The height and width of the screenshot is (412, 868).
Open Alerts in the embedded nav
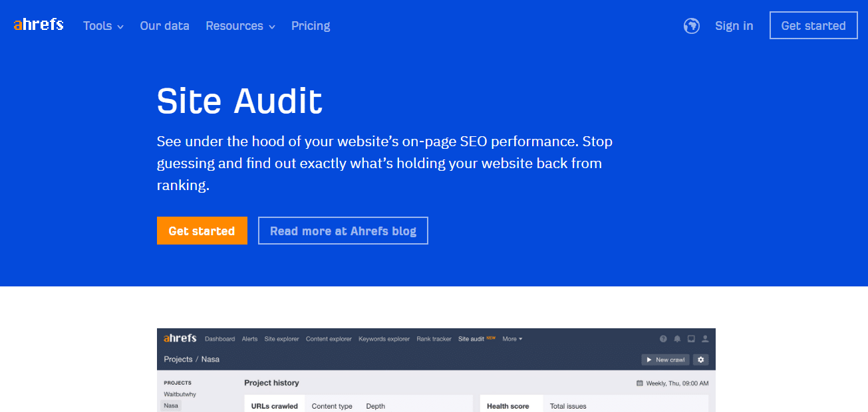click(x=249, y=339)
